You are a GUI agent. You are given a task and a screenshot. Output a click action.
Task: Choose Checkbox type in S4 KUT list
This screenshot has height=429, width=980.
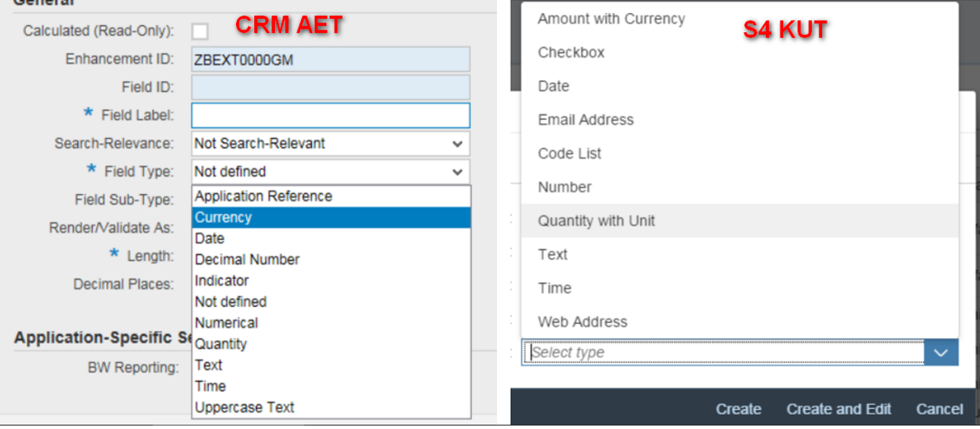click(x=740, y=53)
